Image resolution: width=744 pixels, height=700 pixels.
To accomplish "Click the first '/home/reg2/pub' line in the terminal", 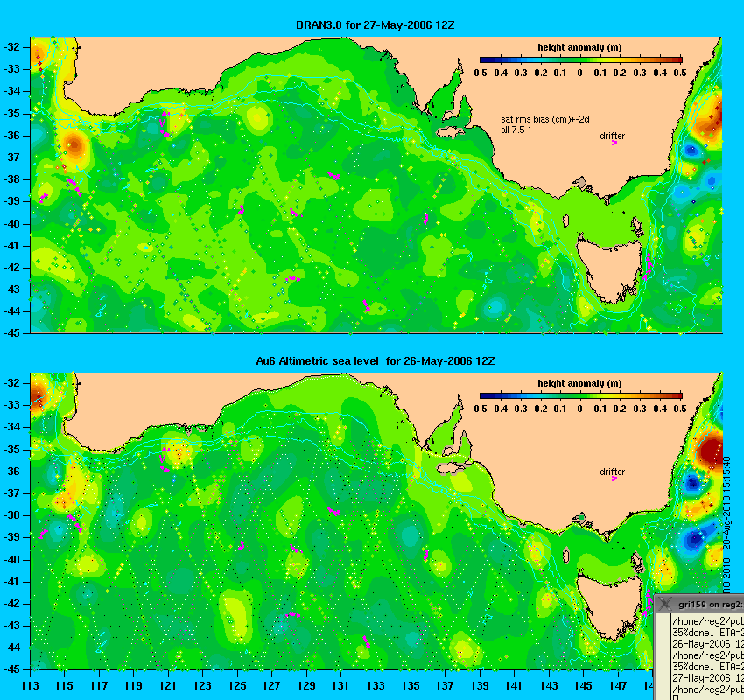I will (707, 621).
